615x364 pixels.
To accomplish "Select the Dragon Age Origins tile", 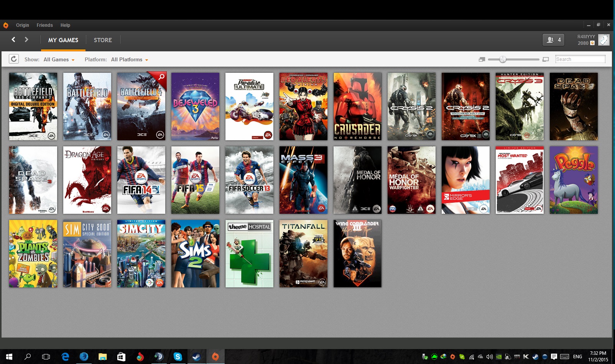I will click(87, 180).
